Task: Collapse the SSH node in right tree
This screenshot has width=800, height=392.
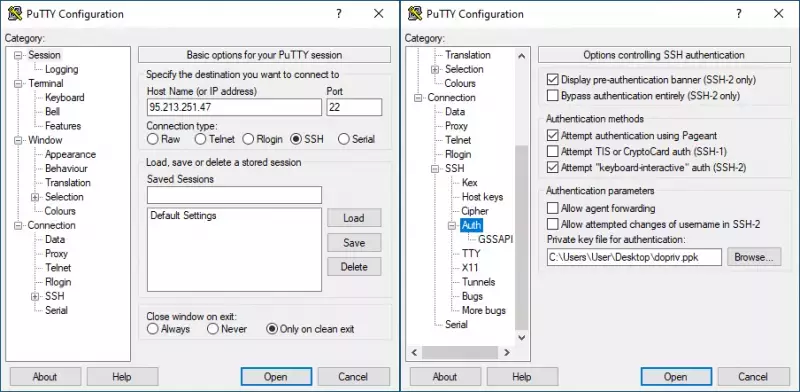Action: pyautogui.click(x=435, y=169)
